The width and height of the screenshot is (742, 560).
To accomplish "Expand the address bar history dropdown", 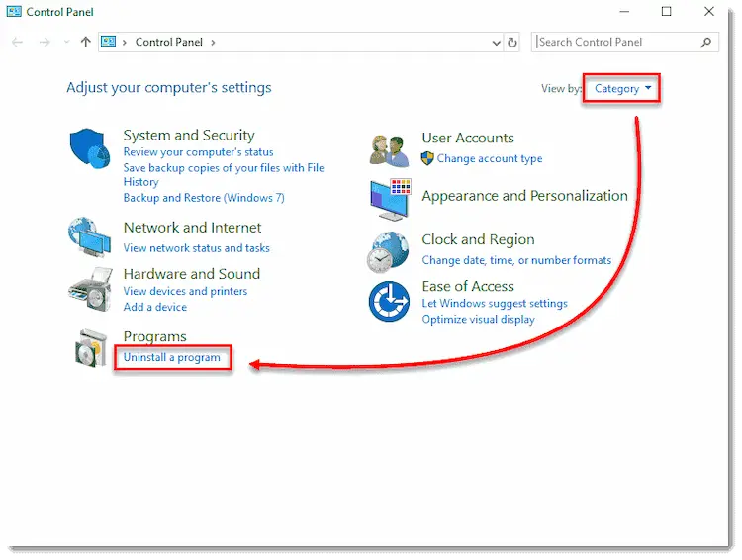I will click(496, 43).
